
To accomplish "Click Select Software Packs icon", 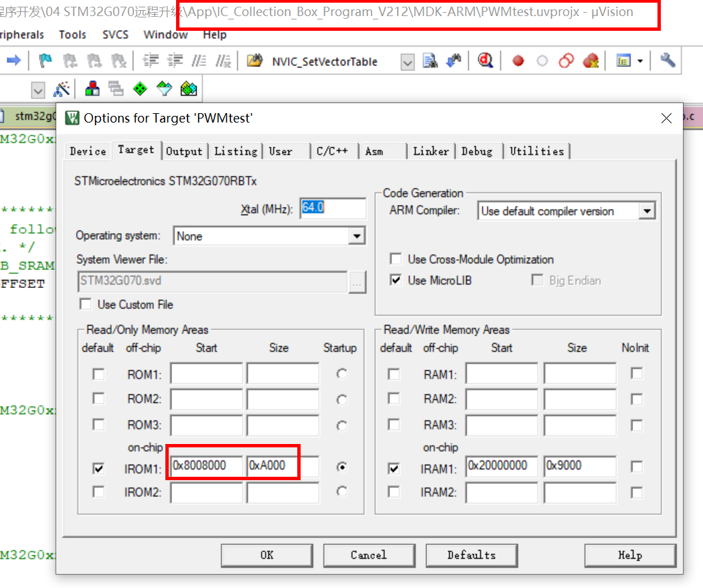I will click(164, 89).
